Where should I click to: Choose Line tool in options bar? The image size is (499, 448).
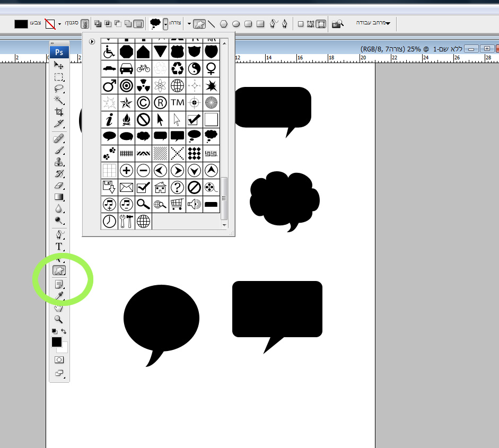click(x=211, y=24)
